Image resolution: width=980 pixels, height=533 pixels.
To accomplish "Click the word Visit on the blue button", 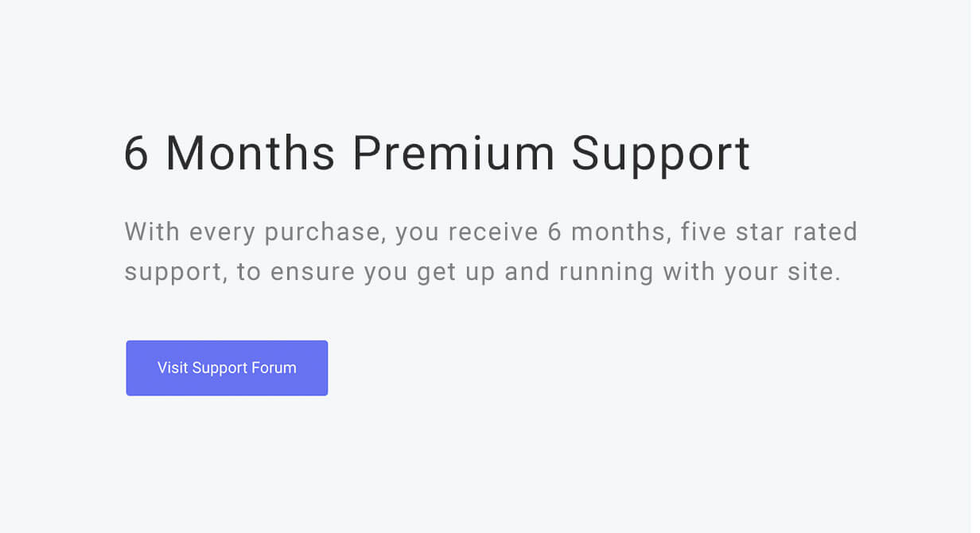I will click(x=173, y=368).
